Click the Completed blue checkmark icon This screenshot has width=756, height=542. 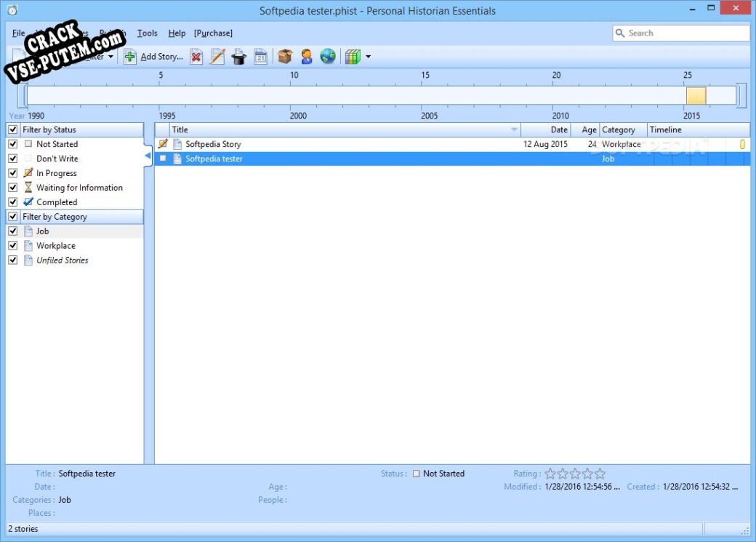point(28,202)
